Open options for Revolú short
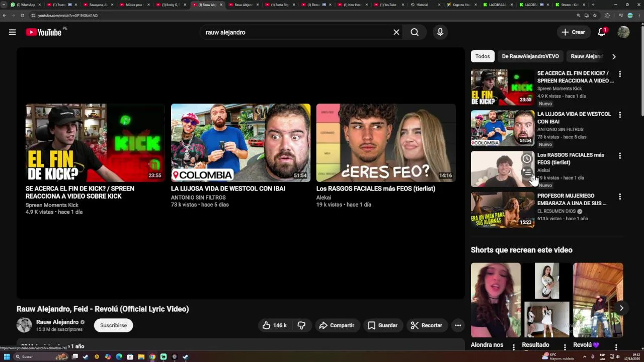This screenshot has height=362, width=644. tap(616, 347)
